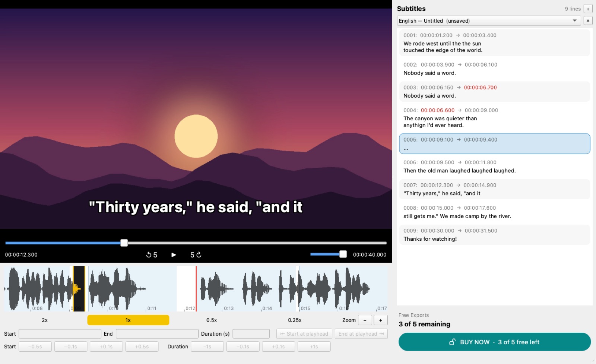Image resolution: width=596 pixels, height=364 pixels.
Task: Add a new subtitle line with plus
Action: point(588,9)
